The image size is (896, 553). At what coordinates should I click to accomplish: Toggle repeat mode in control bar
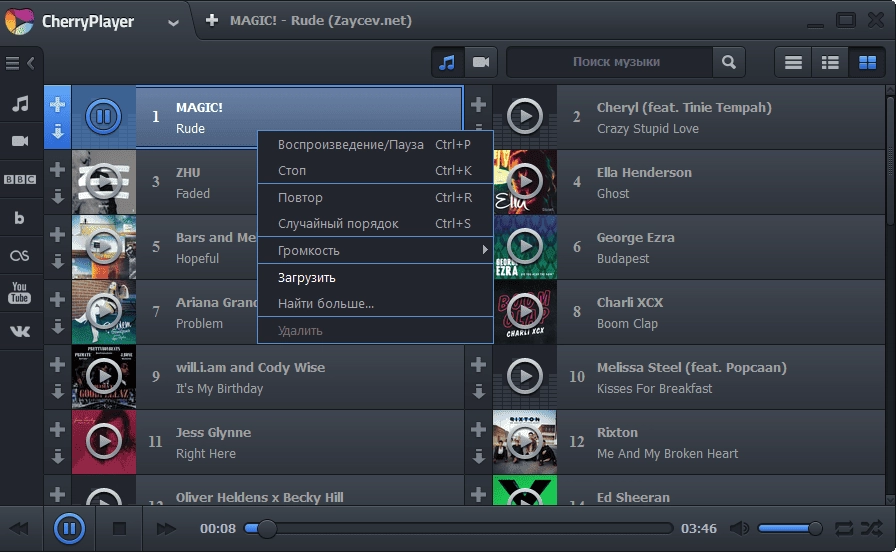click(843, 528)
